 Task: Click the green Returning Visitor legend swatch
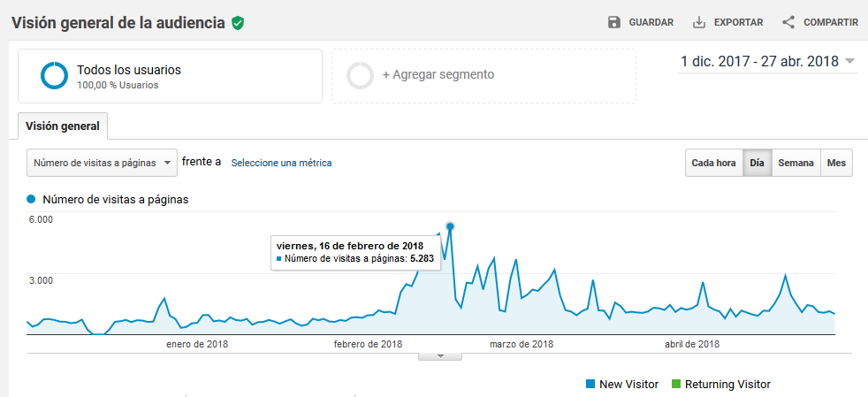tap(676, 384)
